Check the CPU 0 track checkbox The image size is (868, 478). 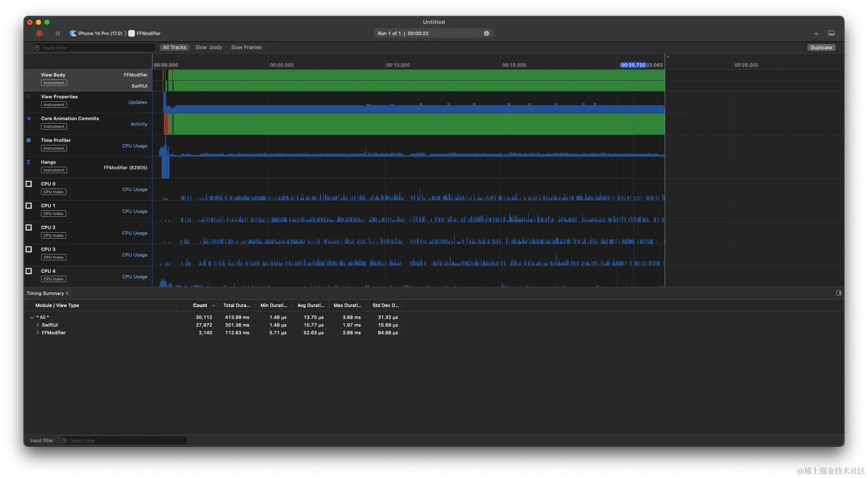(29, 184)
